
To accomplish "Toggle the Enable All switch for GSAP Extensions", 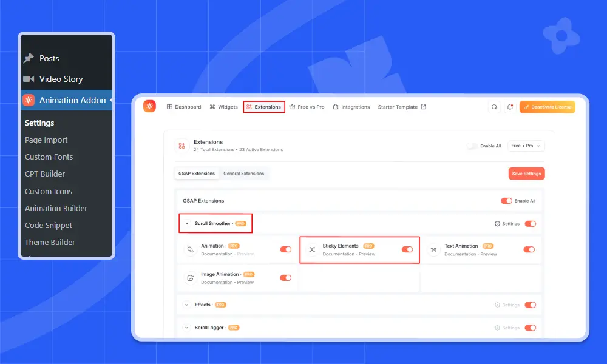I will pyautogui.click(x=507, y=201).
